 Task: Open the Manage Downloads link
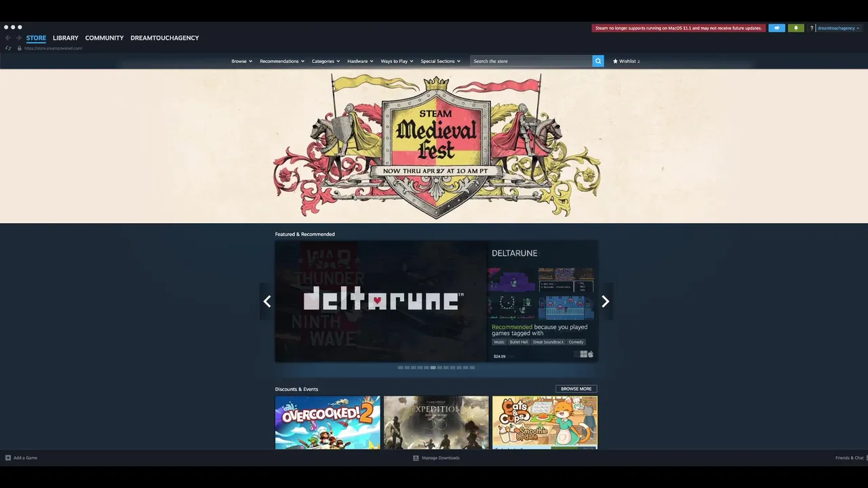(441, 457)
